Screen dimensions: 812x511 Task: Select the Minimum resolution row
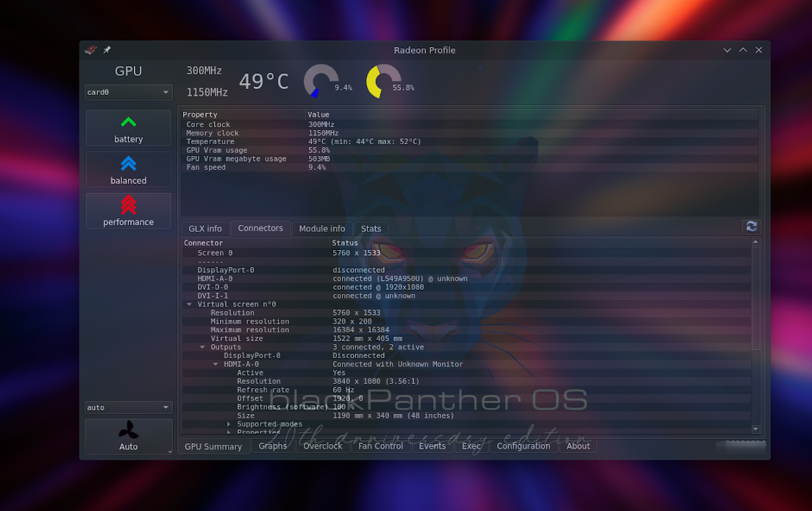(466, 321)
